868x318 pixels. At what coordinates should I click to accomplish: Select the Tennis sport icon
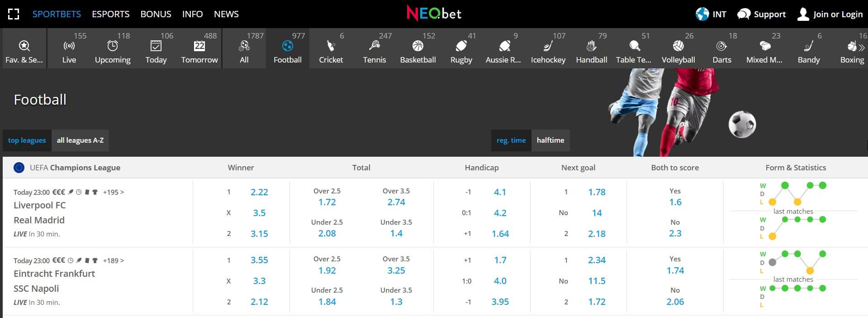point(375,46)
